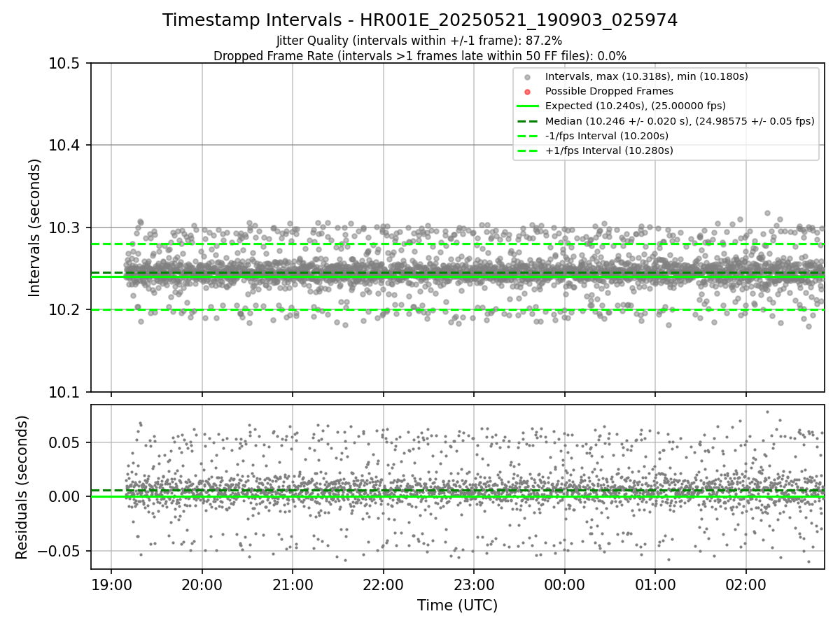Click legend entry +1/fps Interval (10.280s)

pyautogui.click(x=609, y=150)
